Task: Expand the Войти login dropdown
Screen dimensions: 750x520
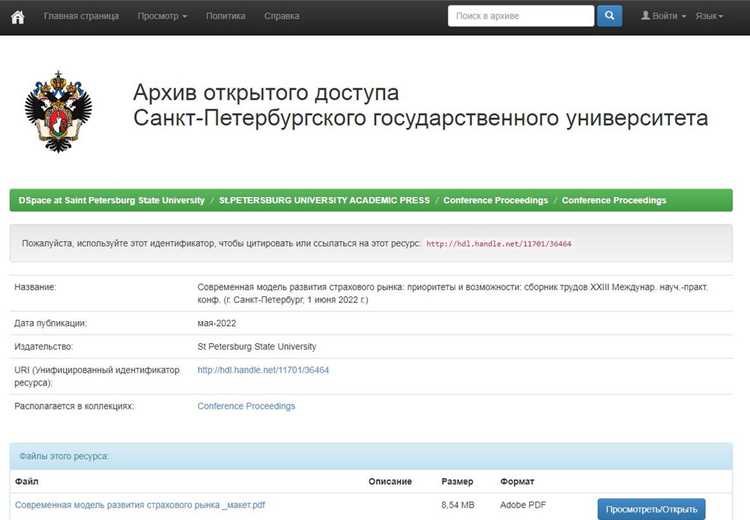Action: click(663, 16)
